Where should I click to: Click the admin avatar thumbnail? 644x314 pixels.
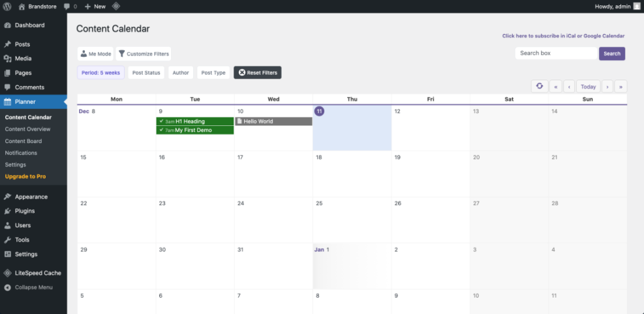click(x=637, y=6)
